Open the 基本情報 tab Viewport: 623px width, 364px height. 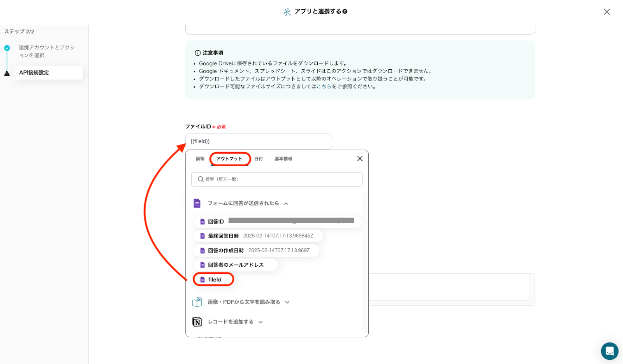(x=283, y=159)
